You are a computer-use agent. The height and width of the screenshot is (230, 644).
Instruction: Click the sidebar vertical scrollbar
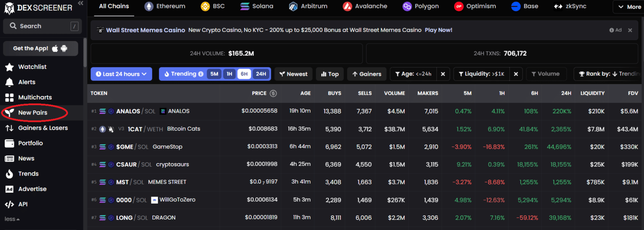86,52
